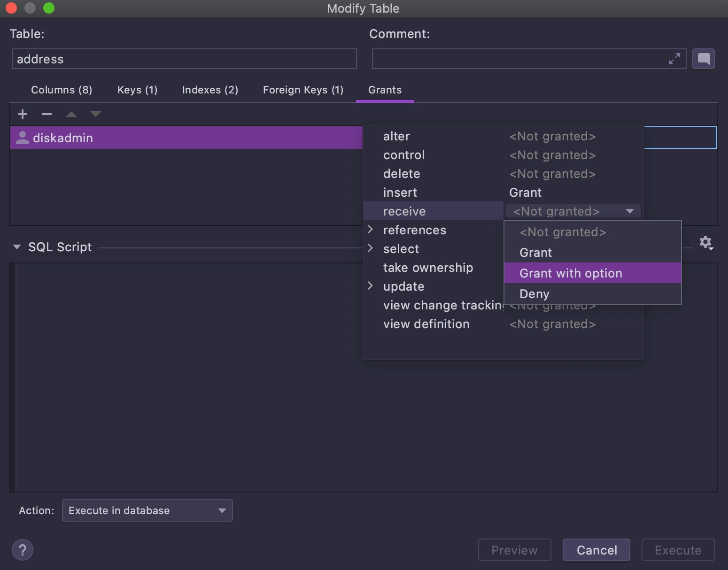Click the minus icon to remove grant
Viewport: 728px width, 570px height.
click(x=47, y=114)
